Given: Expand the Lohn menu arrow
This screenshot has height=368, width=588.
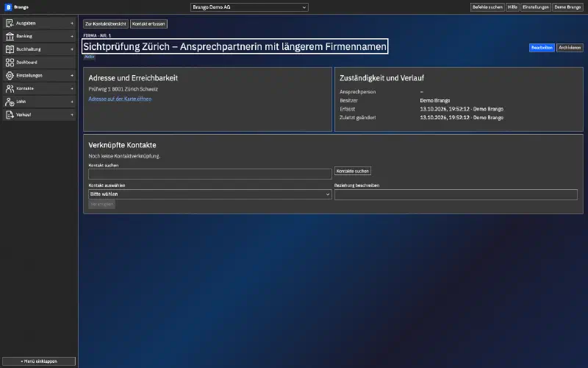Looking at the screenshot, I should click(72, 102).
